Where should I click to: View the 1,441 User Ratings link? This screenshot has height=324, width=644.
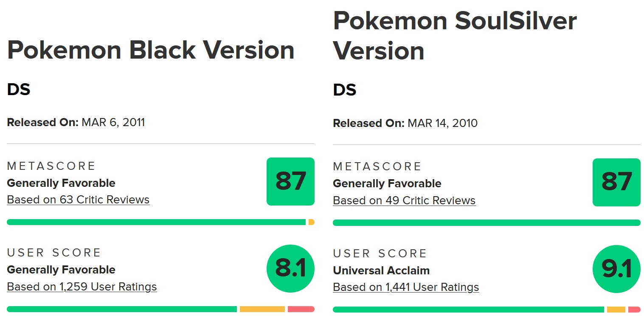406,287
